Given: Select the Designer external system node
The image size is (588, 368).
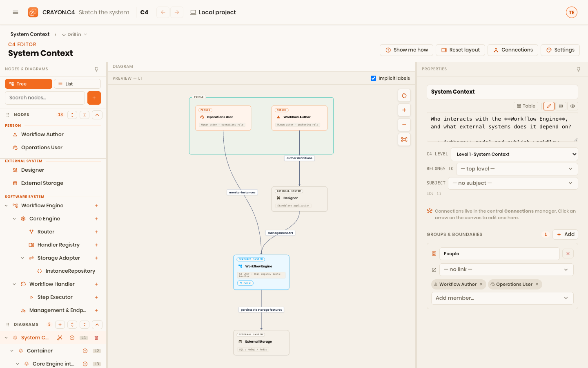Looking at the screenshot, I should coord(33,170).
